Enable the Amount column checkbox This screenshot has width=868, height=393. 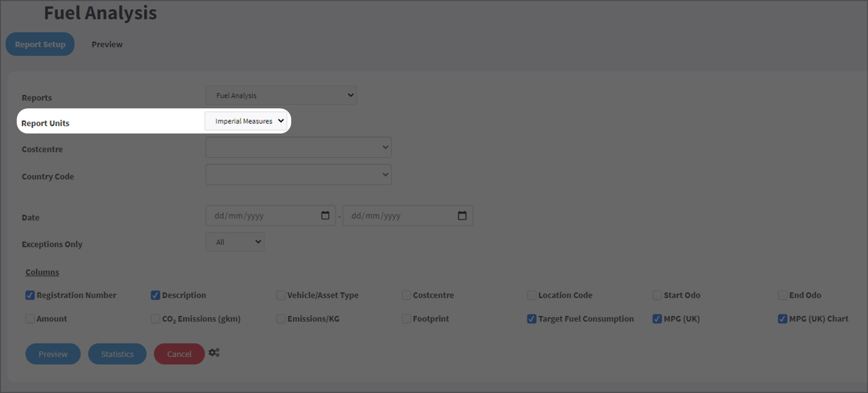[x=30, y=319]
